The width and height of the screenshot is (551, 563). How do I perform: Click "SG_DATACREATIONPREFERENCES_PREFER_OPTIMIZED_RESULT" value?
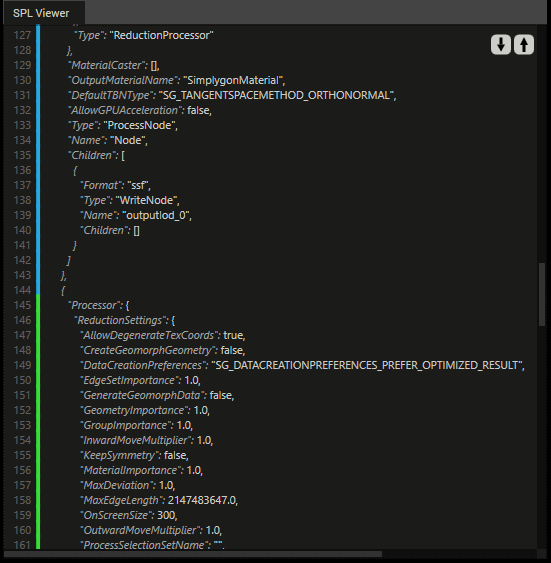point(366,366)
